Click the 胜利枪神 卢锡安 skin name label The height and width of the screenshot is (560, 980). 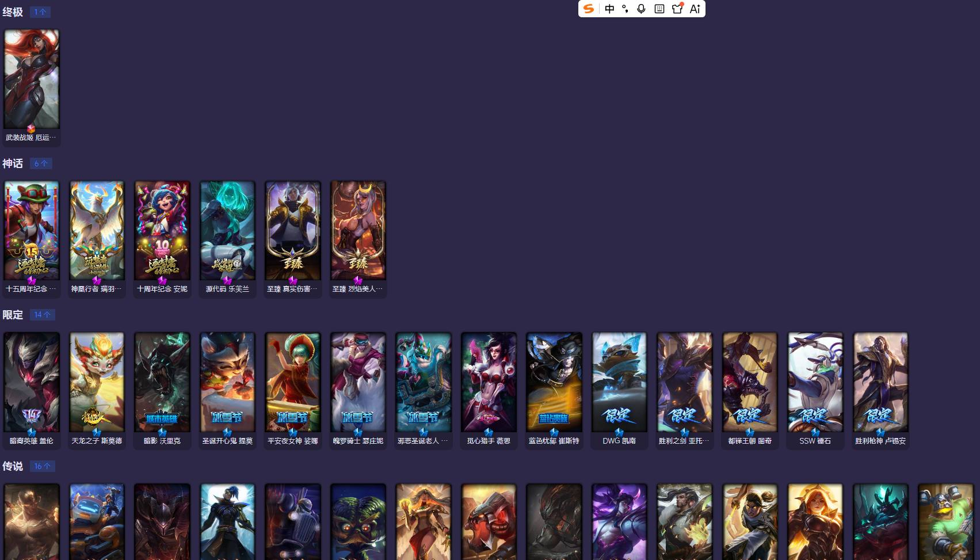tap(880, 441)
